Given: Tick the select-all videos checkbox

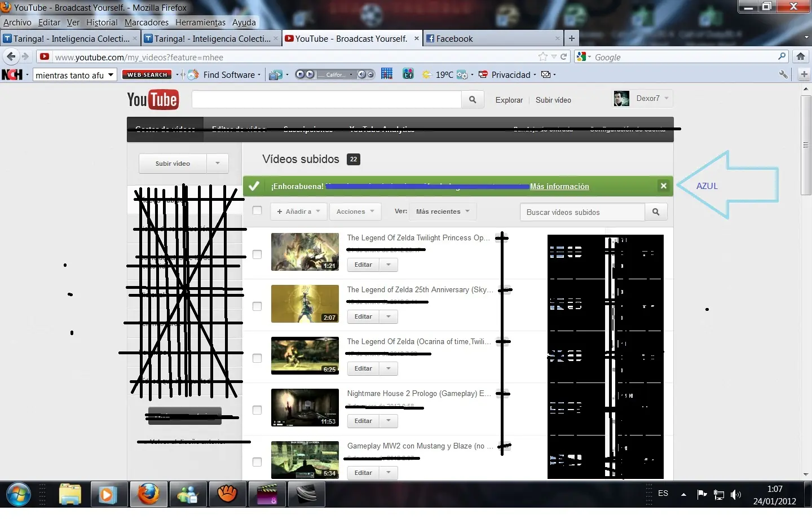Looking at the screenshot, I should [257, 210].
